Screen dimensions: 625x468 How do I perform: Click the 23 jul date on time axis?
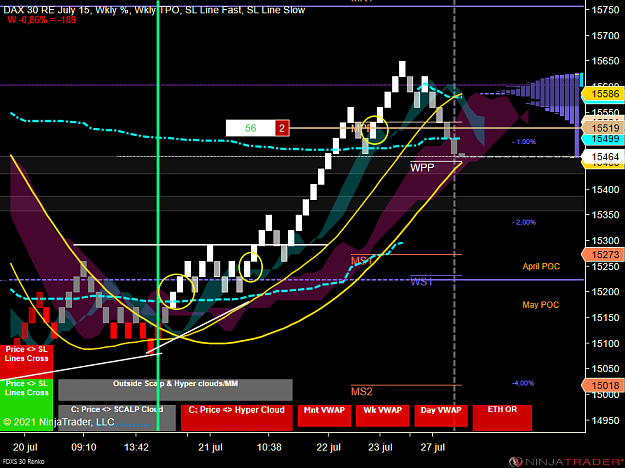380,447
